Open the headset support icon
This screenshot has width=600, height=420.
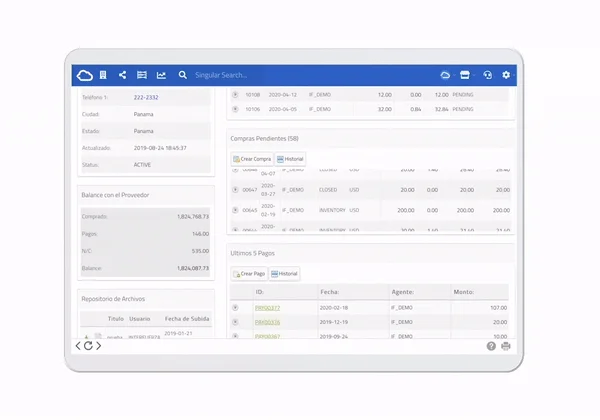488,75
